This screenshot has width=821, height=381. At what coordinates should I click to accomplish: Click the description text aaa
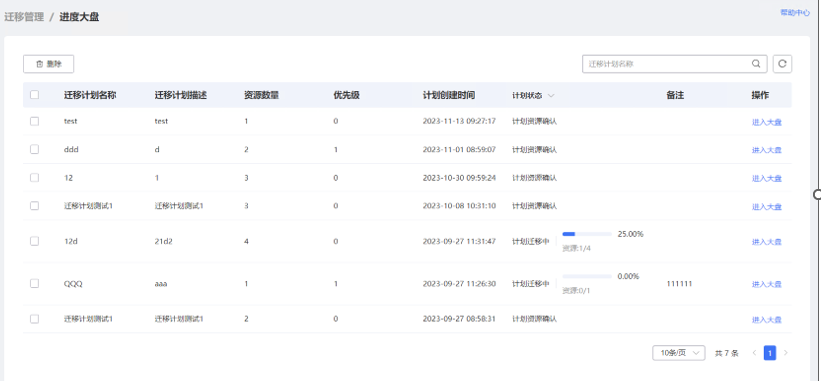click(x=161, y=284)
